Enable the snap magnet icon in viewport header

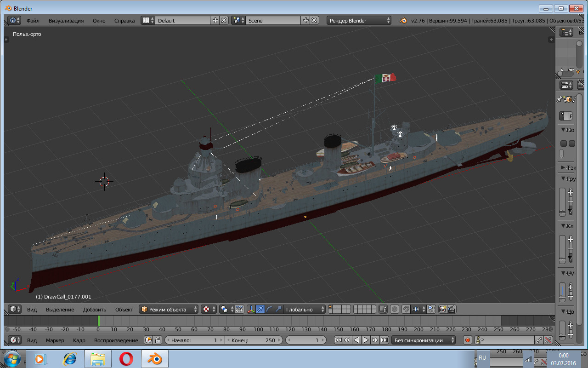[x=406, y=309]
